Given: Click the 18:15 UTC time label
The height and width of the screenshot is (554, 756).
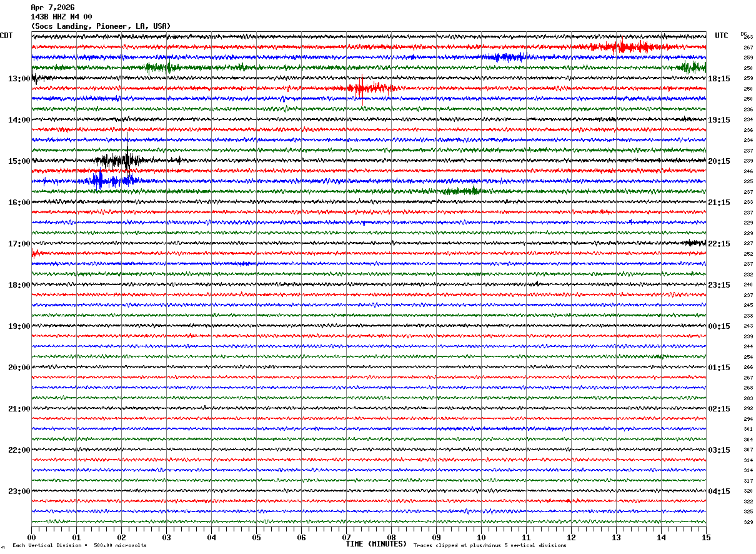Looking at the screenshot, I should click(719, 79).
